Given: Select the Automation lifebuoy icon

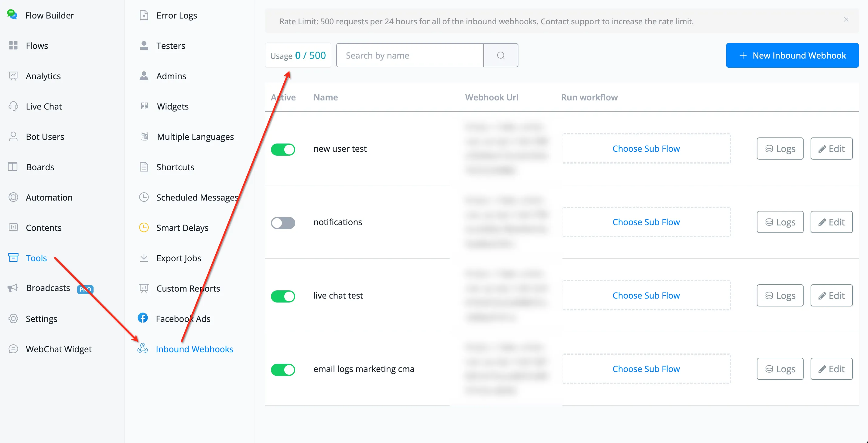Looking at the screenshot, I should (13, 197).
